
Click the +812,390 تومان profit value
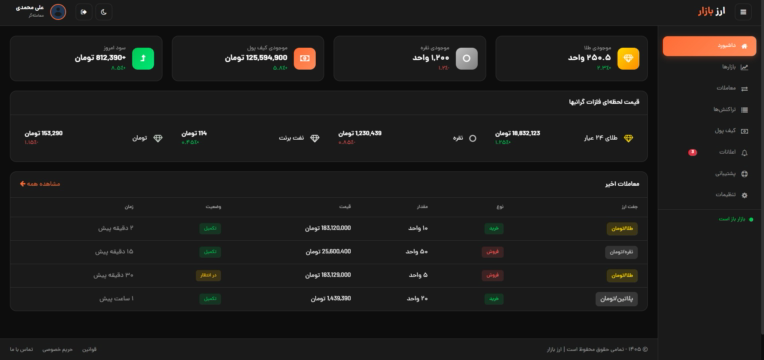click(100, 58)
